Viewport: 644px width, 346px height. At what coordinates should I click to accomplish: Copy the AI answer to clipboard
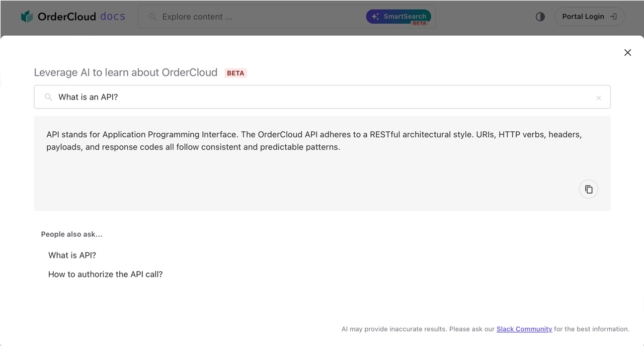tap(589, 189)
